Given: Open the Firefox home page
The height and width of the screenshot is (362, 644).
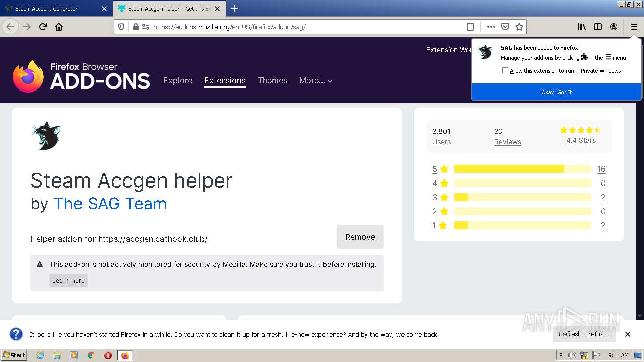Looking at the screenshot, I should (x=59, y=27).
